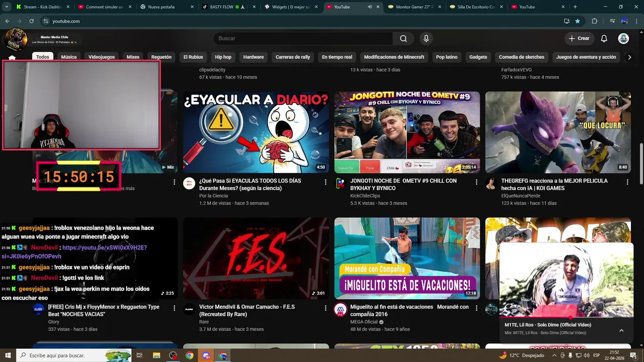Click the Crear button

pyautogui.click(x=579, y=39)
